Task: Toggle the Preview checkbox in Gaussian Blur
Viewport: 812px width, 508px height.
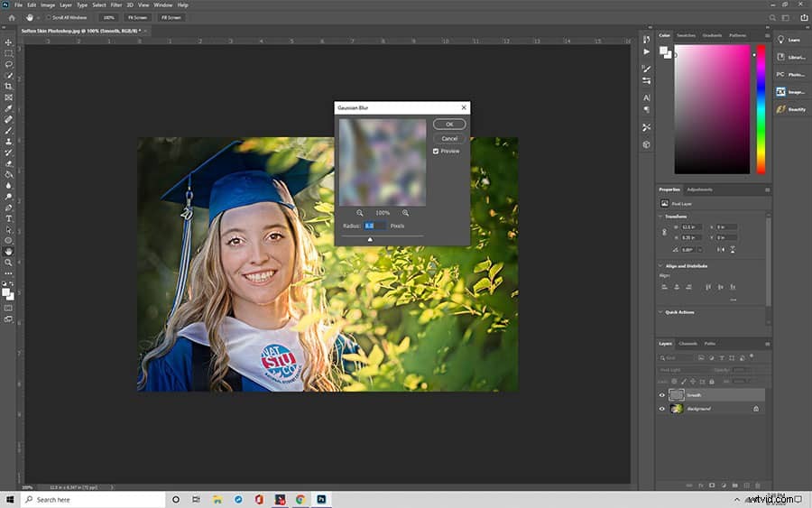Action: (x=436, y=152)
